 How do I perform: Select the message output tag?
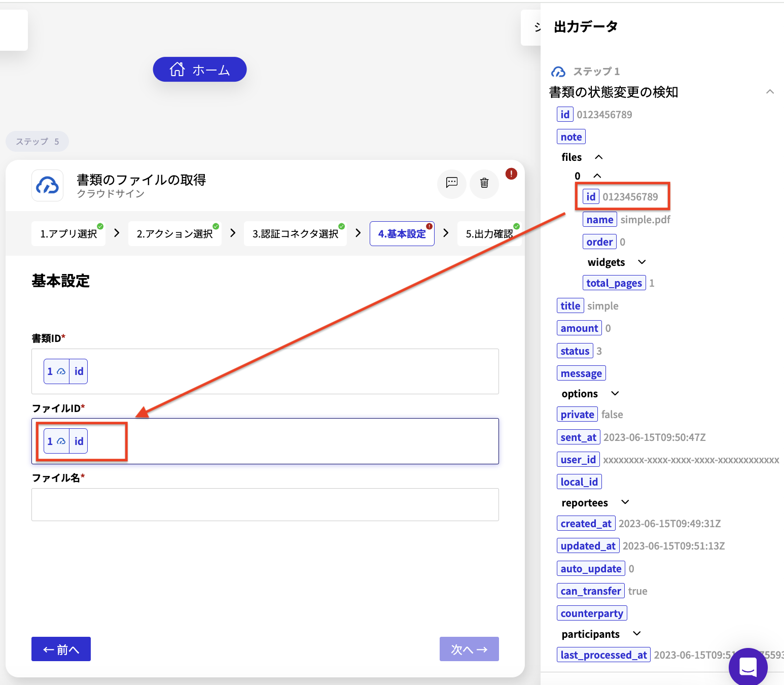click(x=581, y=373)
